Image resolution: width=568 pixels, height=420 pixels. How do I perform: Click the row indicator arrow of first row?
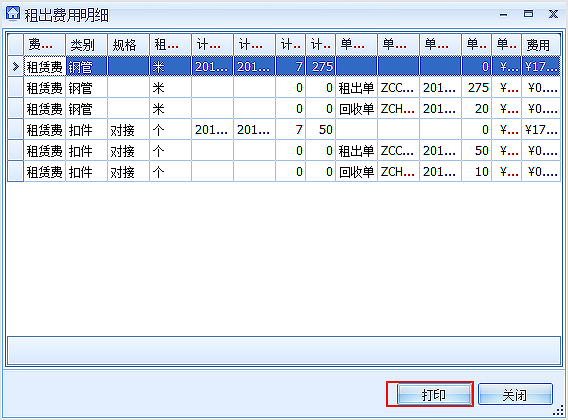[16, 67]
